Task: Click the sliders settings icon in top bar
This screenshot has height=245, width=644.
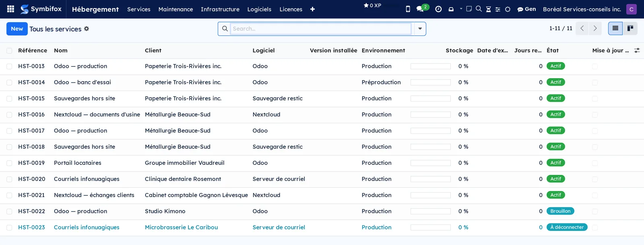Action: tap(498, 9)
